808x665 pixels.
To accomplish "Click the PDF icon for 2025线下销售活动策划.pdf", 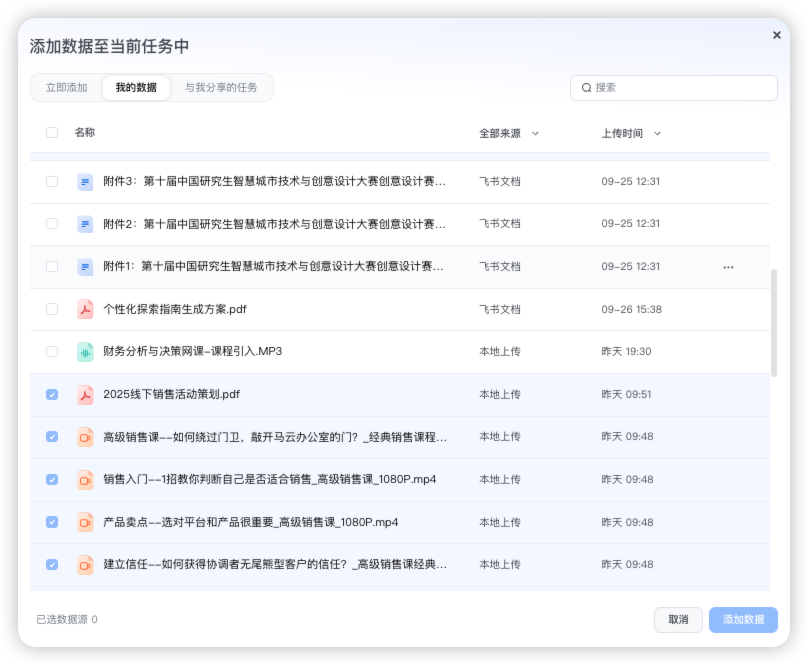I will 85,394.
